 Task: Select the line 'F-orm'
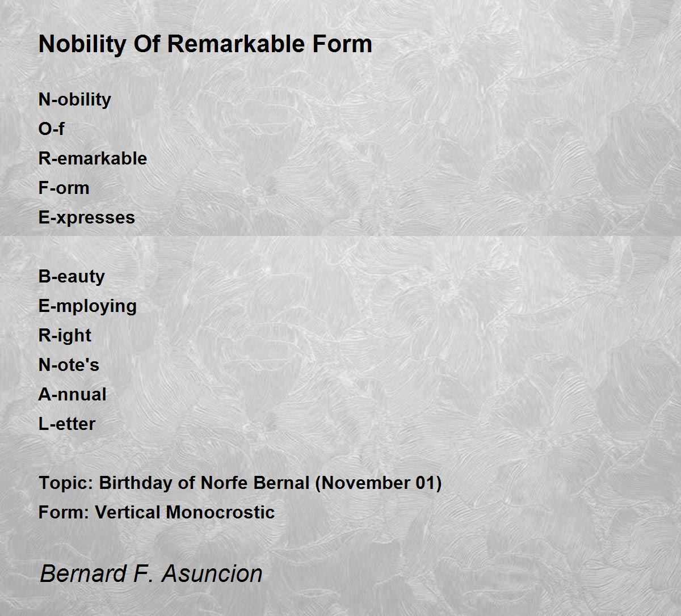coord(64,188)
